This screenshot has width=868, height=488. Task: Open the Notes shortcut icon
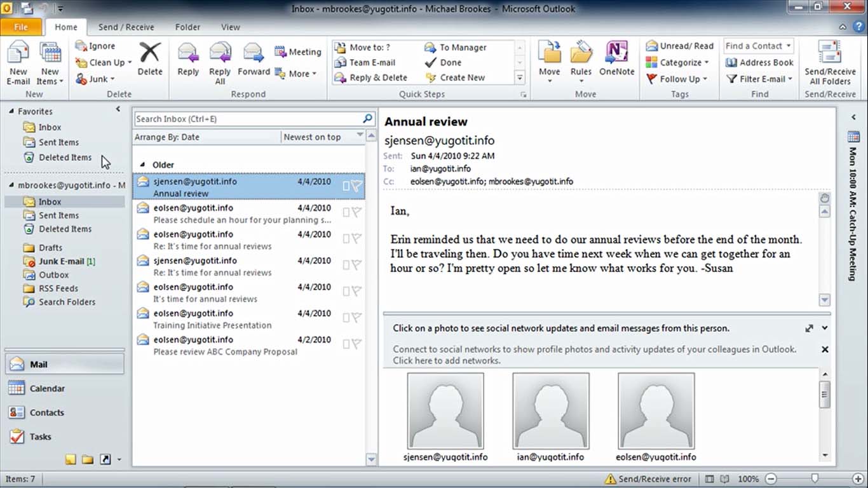(71, 459)
